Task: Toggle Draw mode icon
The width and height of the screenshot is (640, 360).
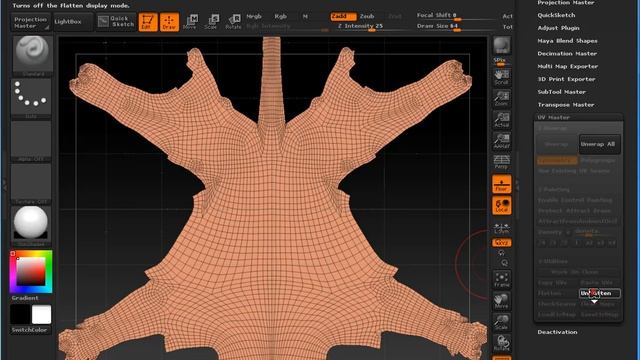Action: (169, 22)
